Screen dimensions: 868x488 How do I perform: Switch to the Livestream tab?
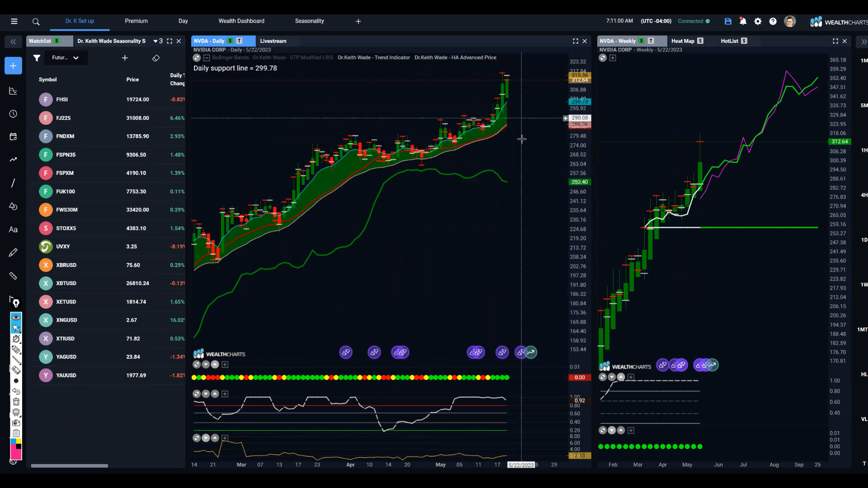pyautogui.click(x=273, y=41)
